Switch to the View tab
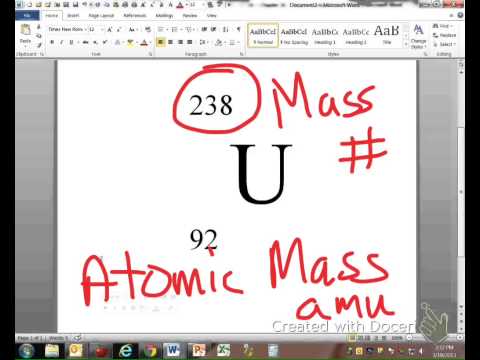 point(211,16)
